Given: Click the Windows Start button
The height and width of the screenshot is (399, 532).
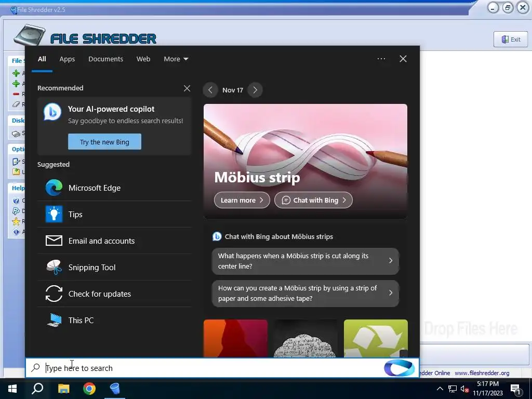Looking at the screenshot, I should (12, 389).
